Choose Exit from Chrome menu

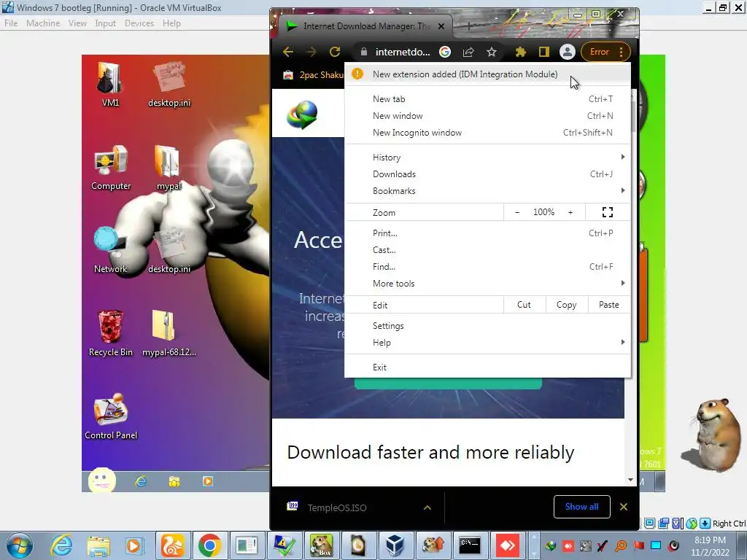click(487, 367)
